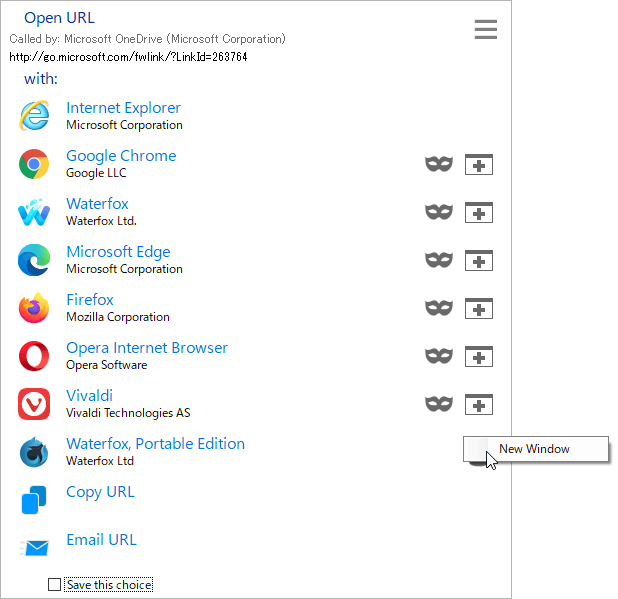618x599 pixels.
Task: Click the Email URL link
Action: coord(101,540)
